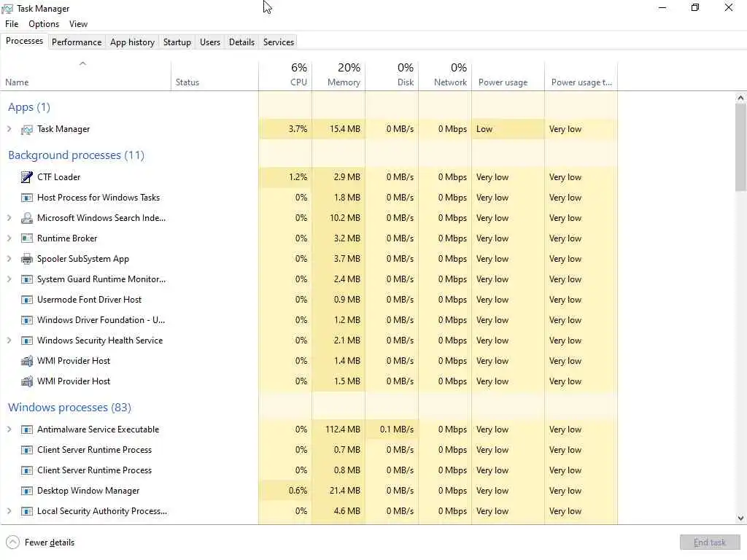This screenshot has height=560, width=747.
Task: Switch to the Details tab
Action: tap(241, 42)
